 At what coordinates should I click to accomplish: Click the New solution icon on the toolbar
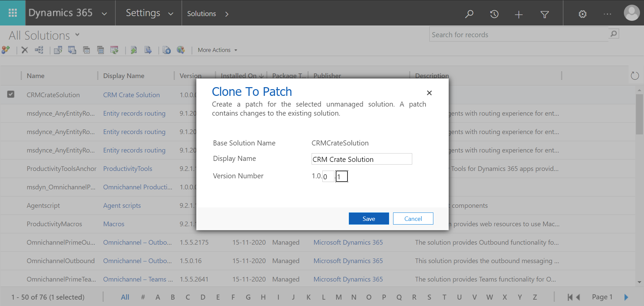(x=6, y=50)
